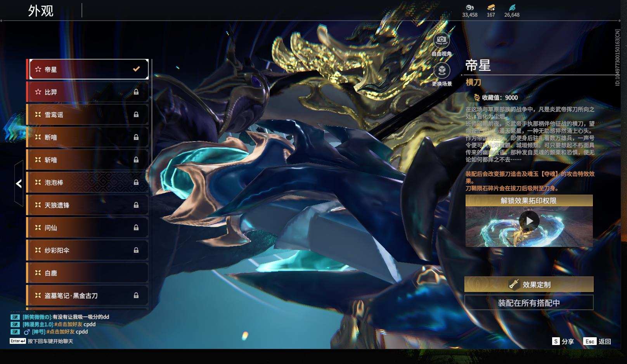Click the equipped checkmark on 帝星
This screenshot has width=627, height=364.
(x=136, y=69)
